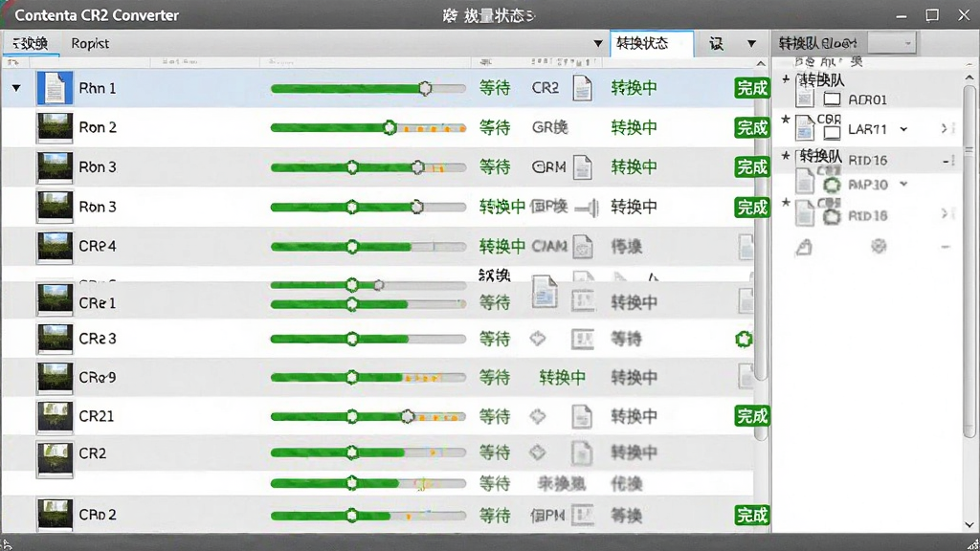Select the blue document icon in CRe 1 row

(x=545, y=292)
